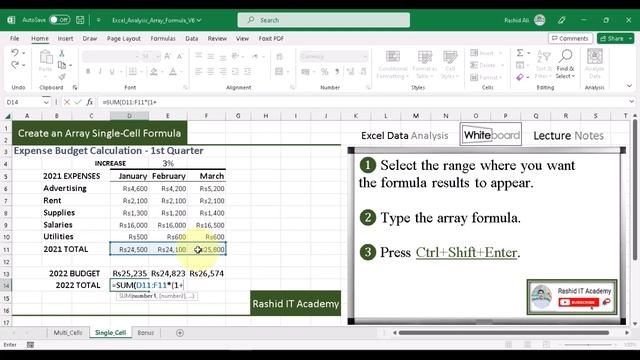Screen dimensions: 640x360
Task: Click the Borders icon
Action: point(133,71)
